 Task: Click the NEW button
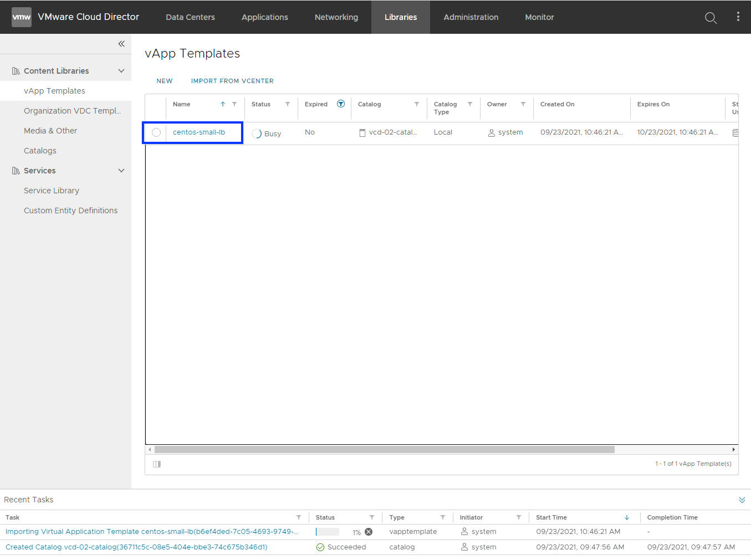pos(165,81)
